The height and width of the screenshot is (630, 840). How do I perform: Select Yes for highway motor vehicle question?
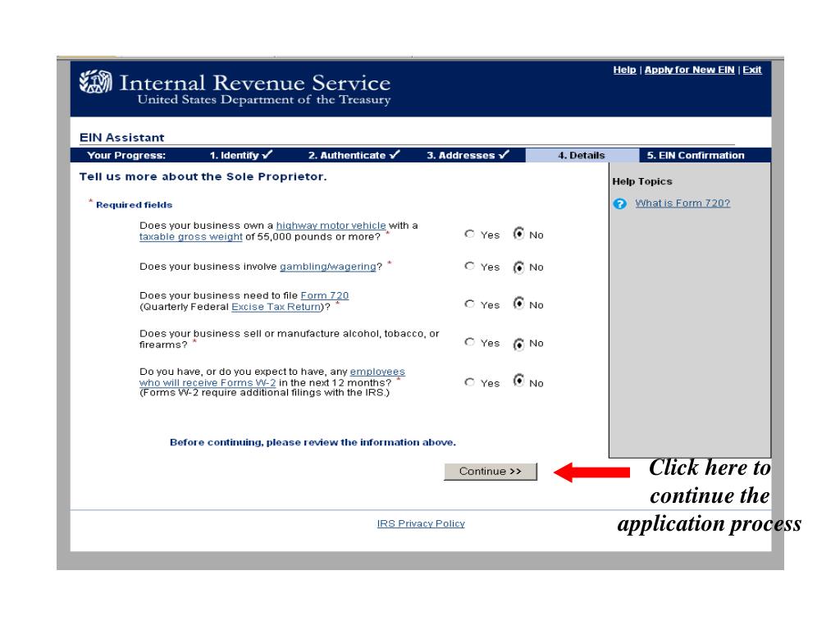(469, 234)
